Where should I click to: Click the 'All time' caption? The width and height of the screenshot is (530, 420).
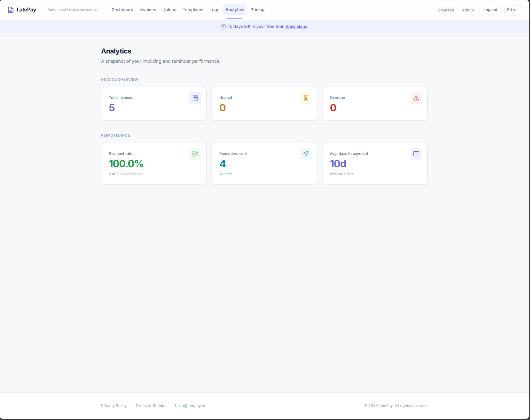(x=225, y=174)
